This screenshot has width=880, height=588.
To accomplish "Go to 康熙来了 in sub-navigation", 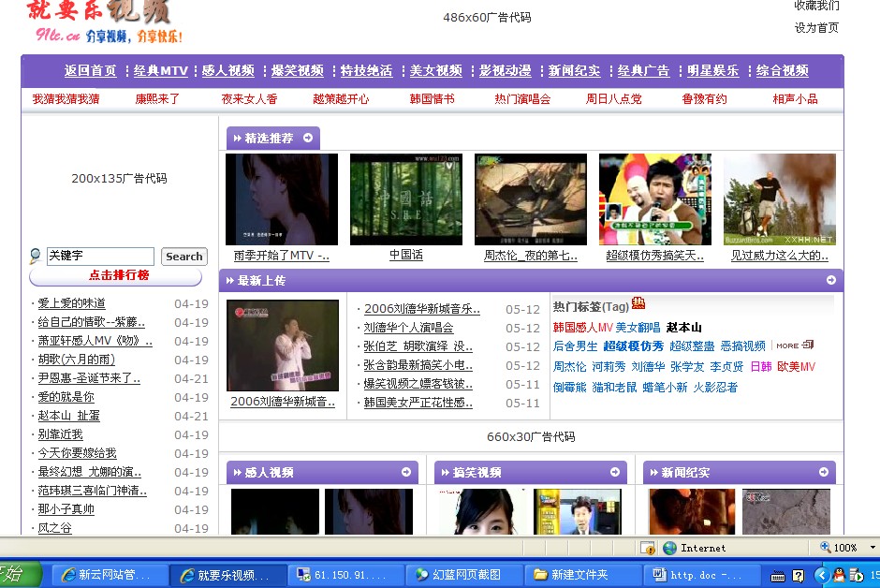I will 157,99.
